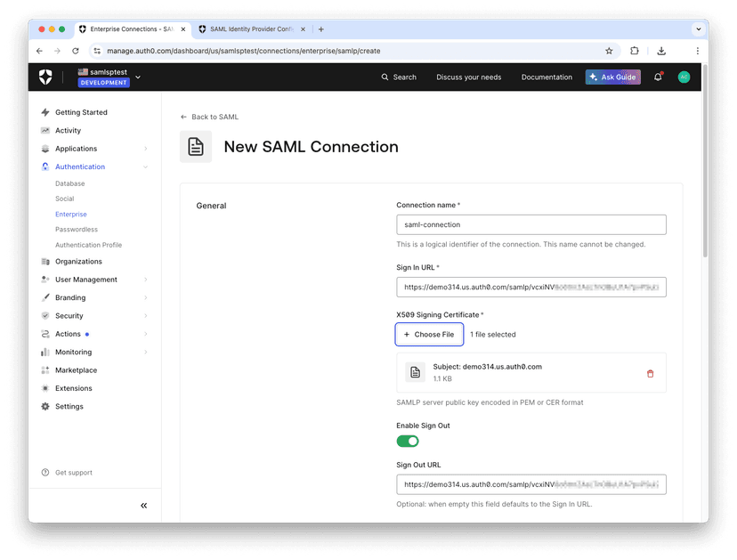
Task: Open the Documentation menu item
Action: click(x=547, y=77)
